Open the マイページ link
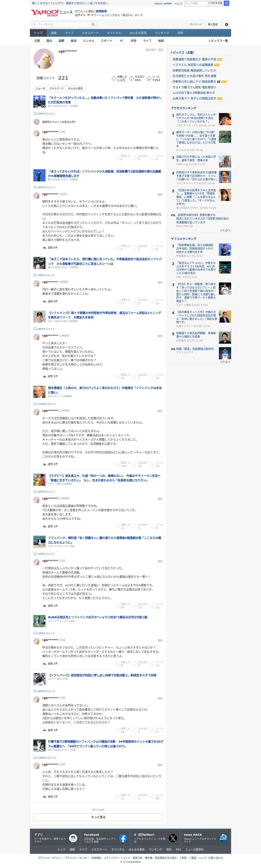 196,24
